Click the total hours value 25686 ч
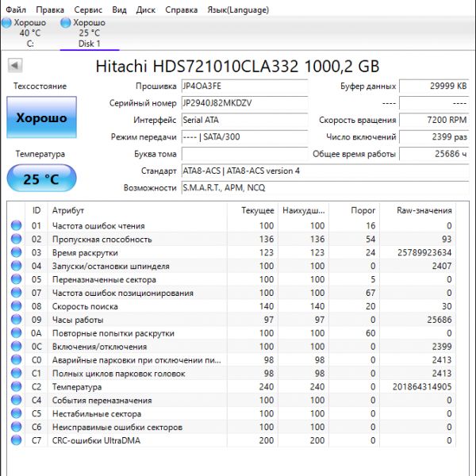476x476 pixels. click(434, 154)
